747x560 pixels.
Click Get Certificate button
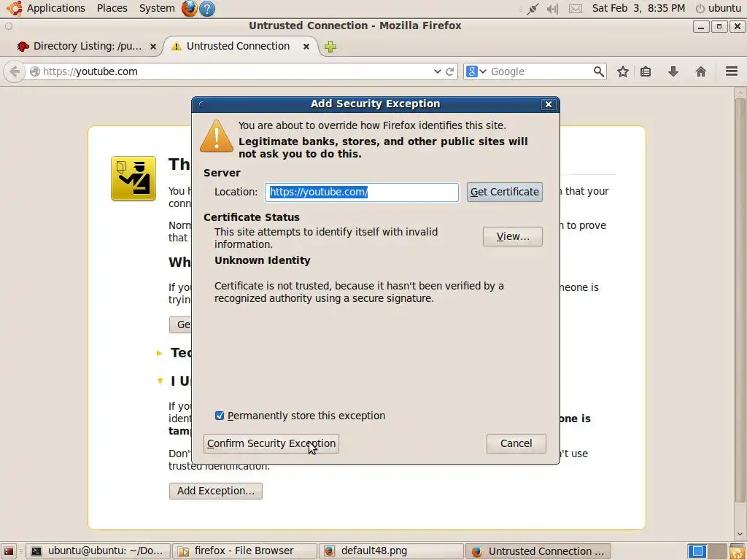[x=505, y=192]
